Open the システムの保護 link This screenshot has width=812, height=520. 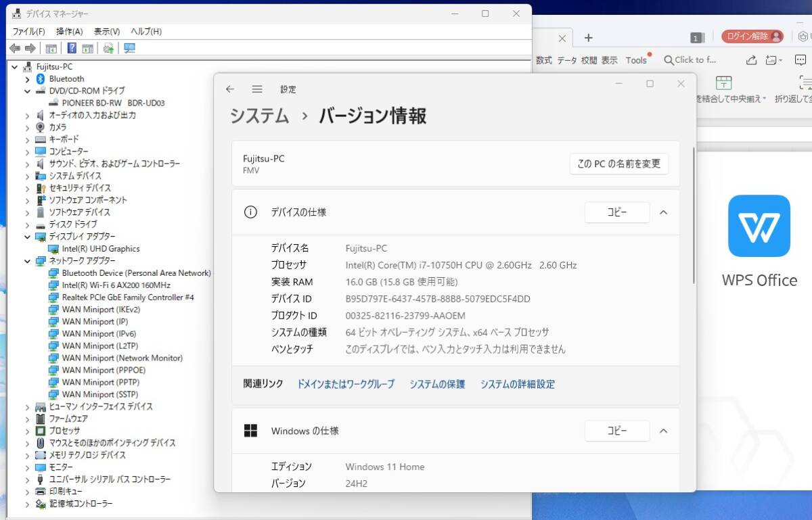(x=437, y=384)
